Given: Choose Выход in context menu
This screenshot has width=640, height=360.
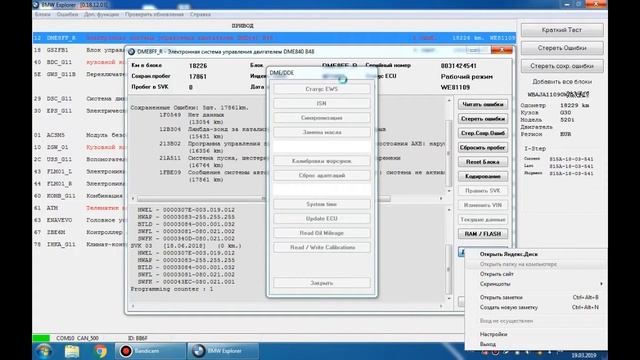Looking at the screenshot, I should tap(487, 344).
